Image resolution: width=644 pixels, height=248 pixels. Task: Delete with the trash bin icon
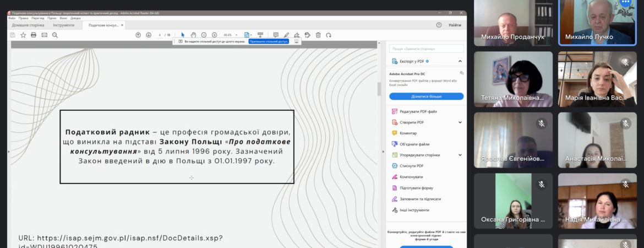point(318,35)
